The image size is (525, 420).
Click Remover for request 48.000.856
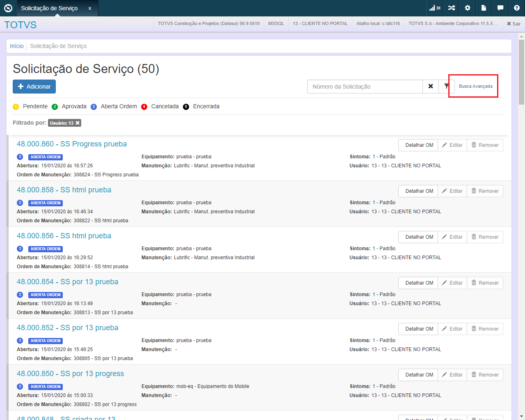[x=485, y=237]
